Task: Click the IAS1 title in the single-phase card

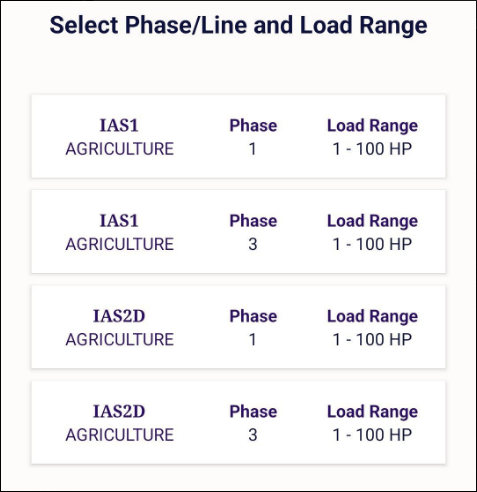Action: 119,126
